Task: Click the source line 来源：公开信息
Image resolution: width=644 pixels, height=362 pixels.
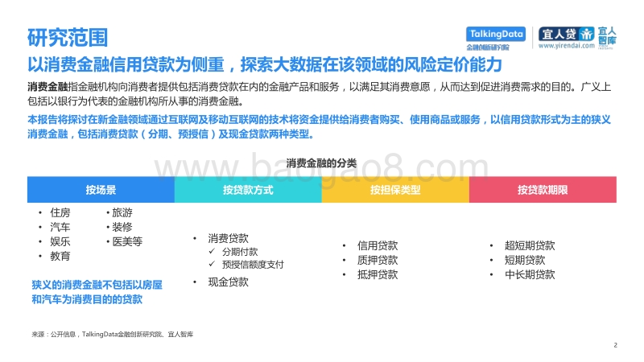Action: click(x=113, y=334)
